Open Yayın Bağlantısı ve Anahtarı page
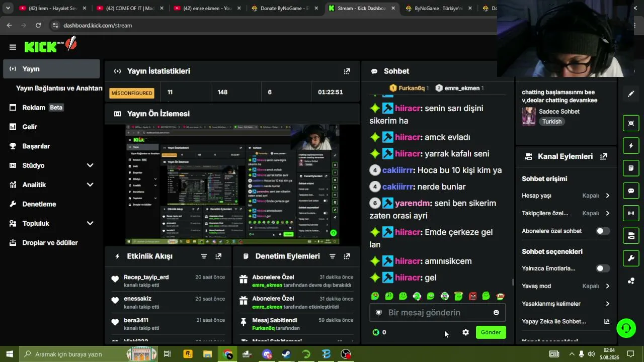Image resolution: width=644 pixels, height=362 pixels. point(59,88)
